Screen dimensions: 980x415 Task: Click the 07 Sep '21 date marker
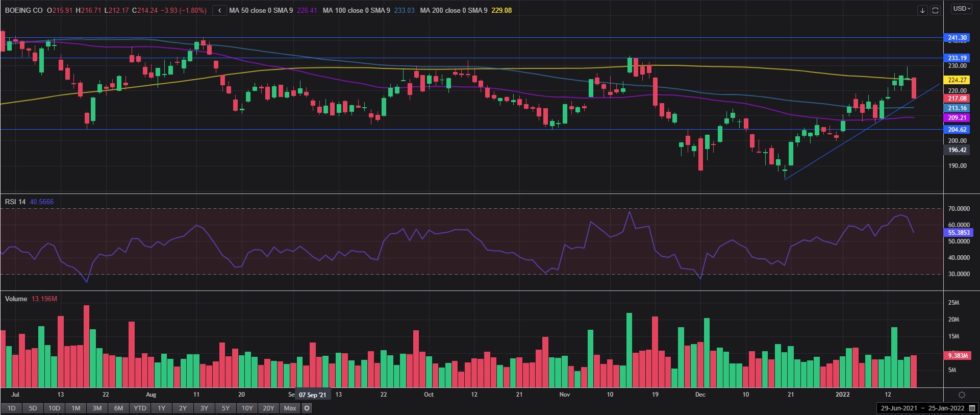pyautogui.click(x=312, y=395)
